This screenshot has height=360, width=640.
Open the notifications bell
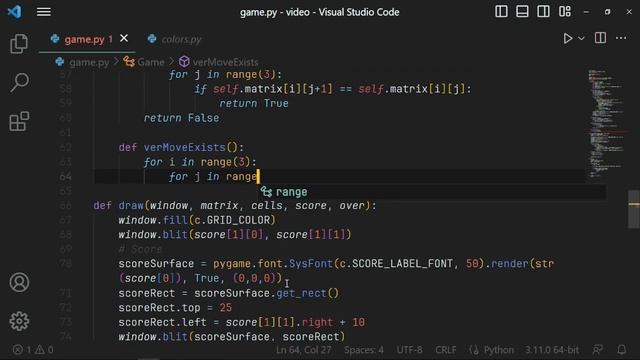pyautogui.click(x=622, y=350)
